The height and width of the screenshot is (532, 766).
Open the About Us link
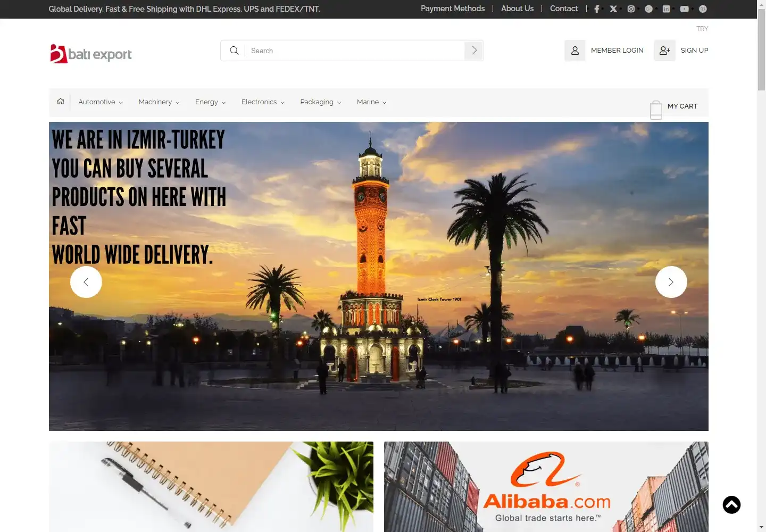click(x=517, y=9)
